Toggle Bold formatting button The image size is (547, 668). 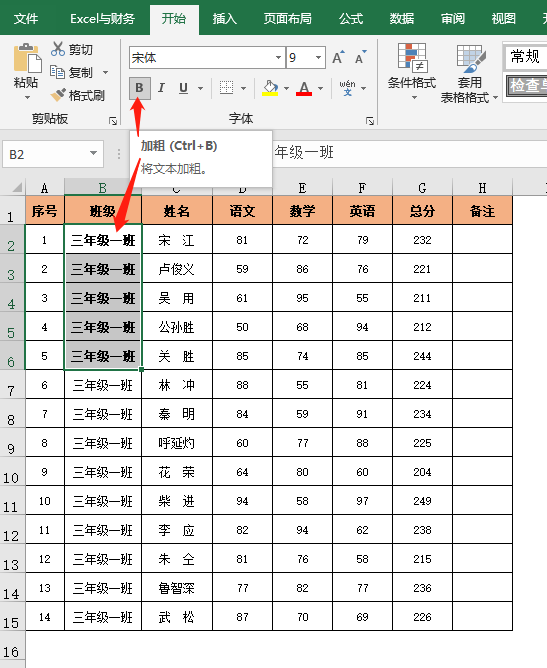[140, 88]
